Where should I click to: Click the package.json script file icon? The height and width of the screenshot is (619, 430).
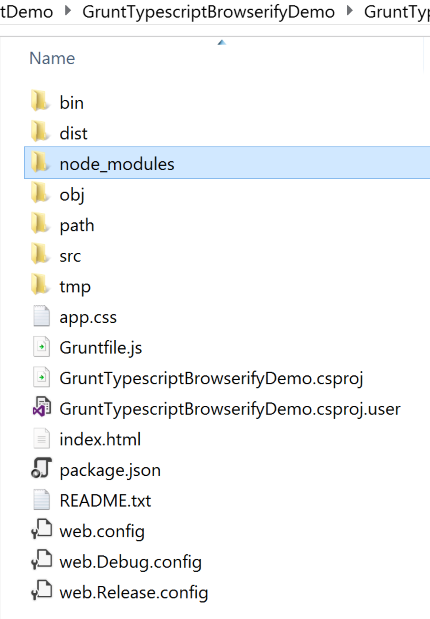click(x=41, y=469)
